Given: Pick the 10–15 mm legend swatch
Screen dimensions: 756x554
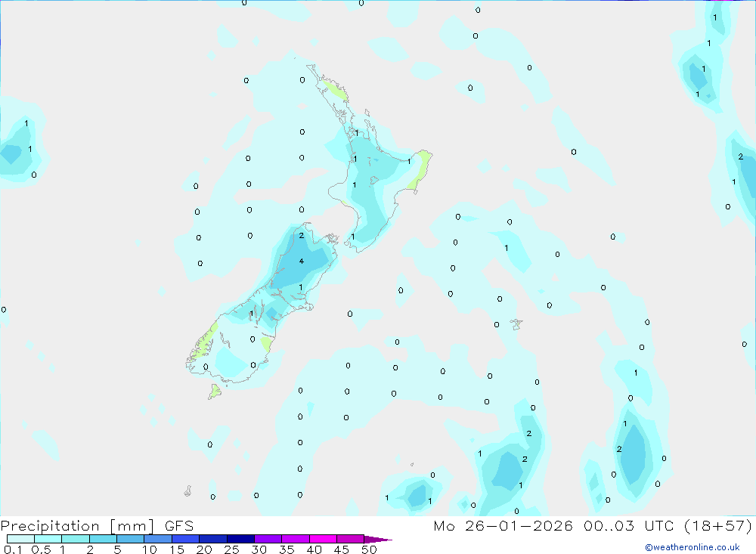Looking at the screenshot, I should point(158,539).
